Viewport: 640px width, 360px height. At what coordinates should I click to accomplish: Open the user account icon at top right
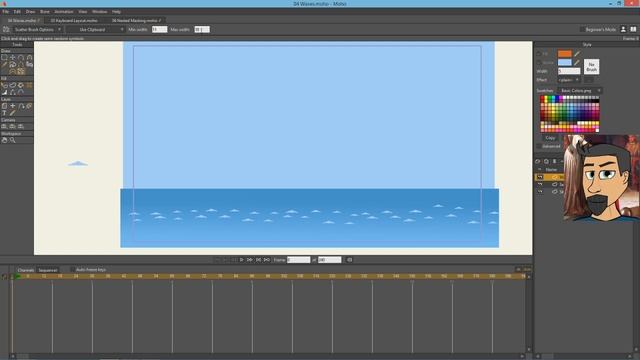(x=623, y=29)
